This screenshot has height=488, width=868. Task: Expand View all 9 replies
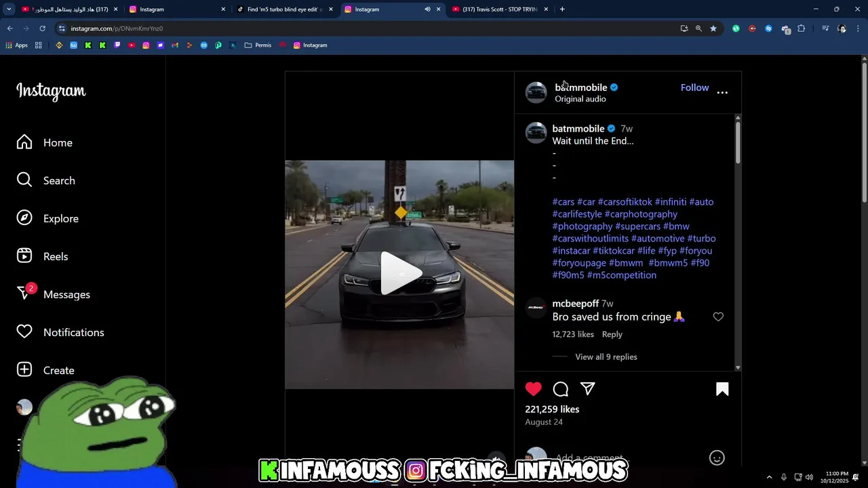606,357
